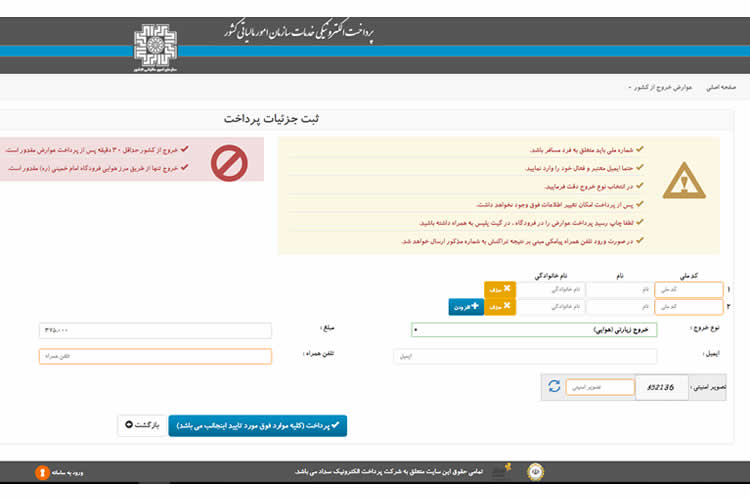The image size is (750, 500).
Task: Click the notice about چاپ رسید پرداخت عوارض
Action: 526,222
